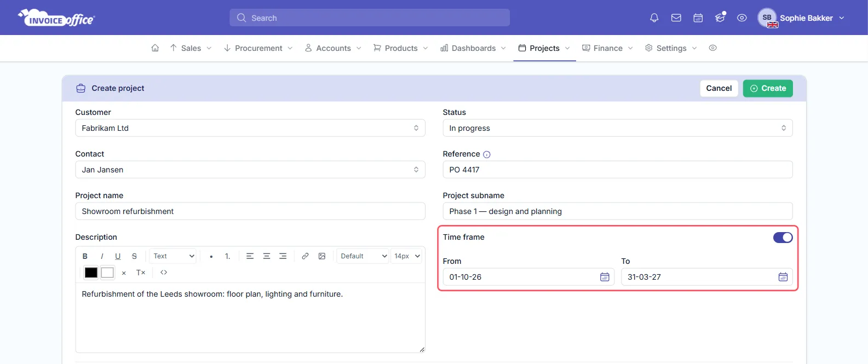Screen dimensions: 868x364
Task: Expand the Sophie Bakker user menu
Action: 812,18
